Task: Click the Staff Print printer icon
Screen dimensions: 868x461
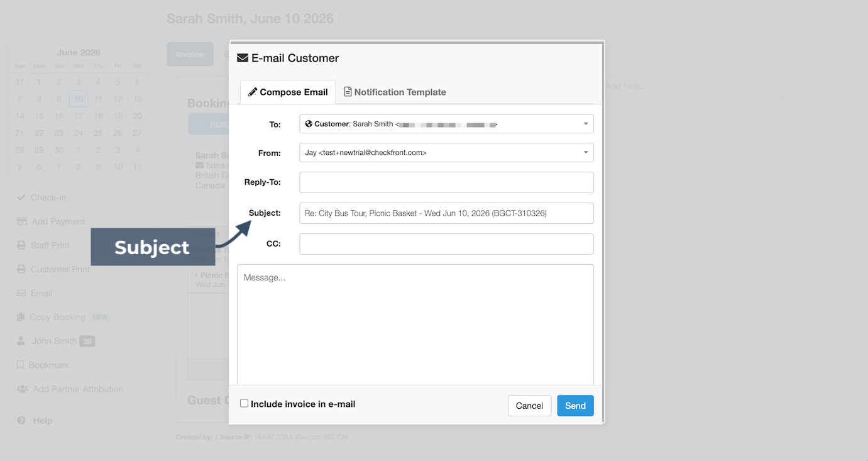Action: pyautogui.click(x=21, y=245)
